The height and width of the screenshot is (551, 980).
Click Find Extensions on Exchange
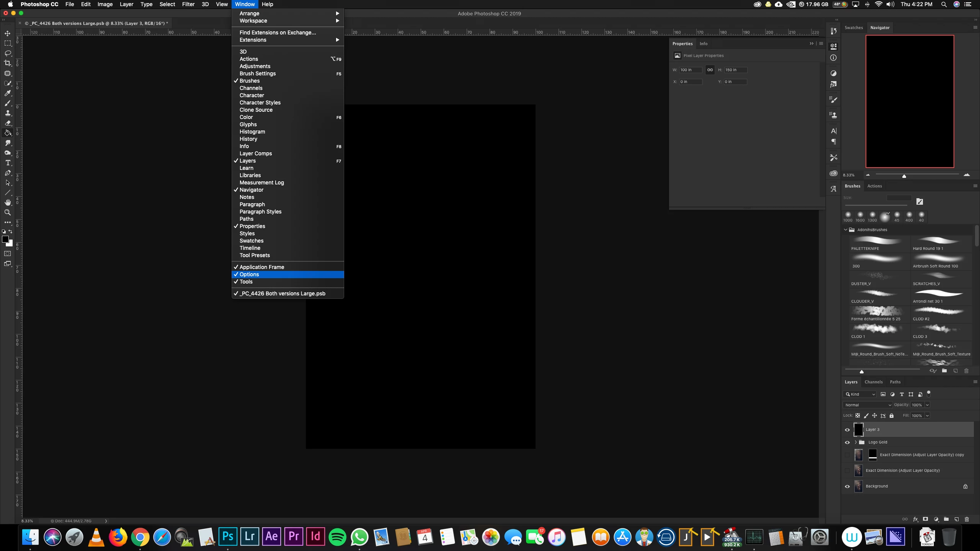coord(278,33)
